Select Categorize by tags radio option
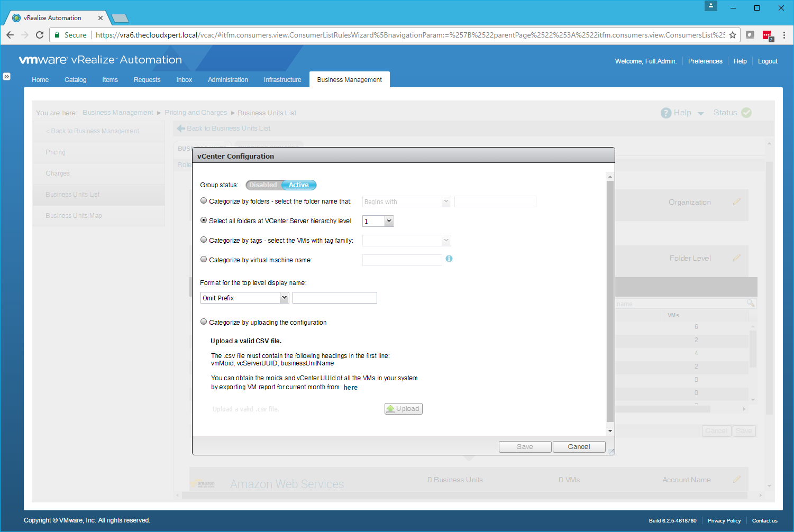Viewport: 794px width, 532px height. (204, 240)
